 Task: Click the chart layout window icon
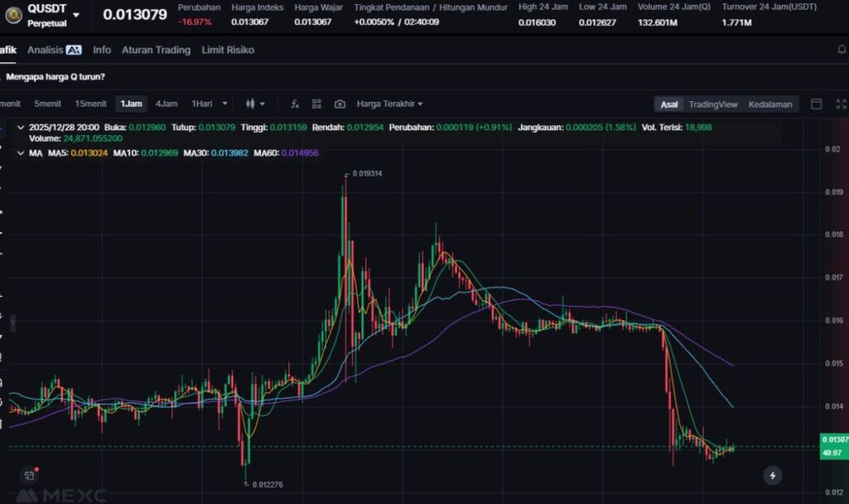point(816,104)
